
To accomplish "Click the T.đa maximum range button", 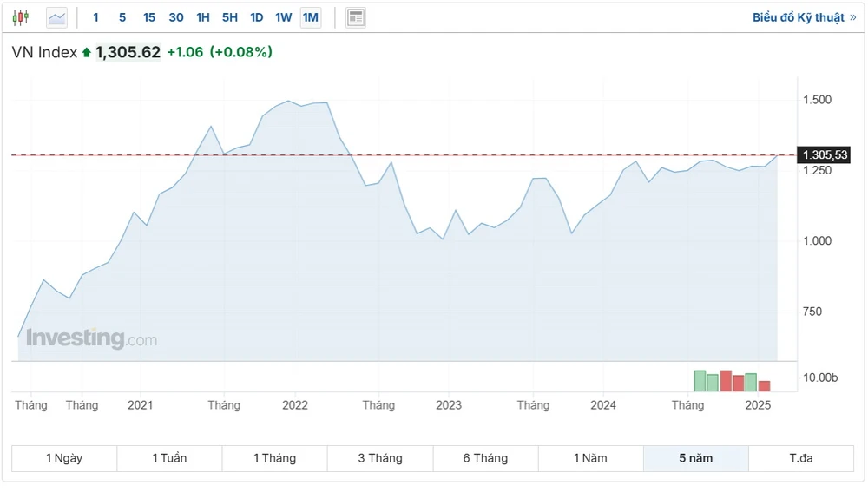I will [800, 458].
